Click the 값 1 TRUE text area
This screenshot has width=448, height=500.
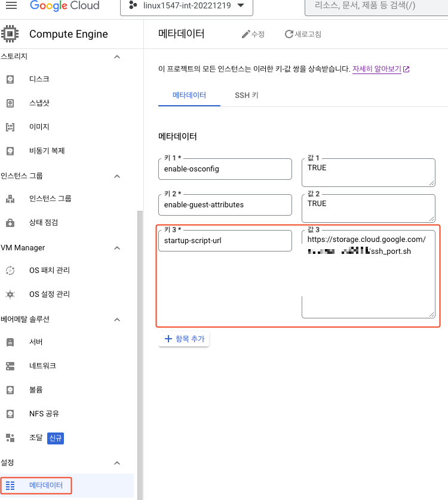coord(369,173)
